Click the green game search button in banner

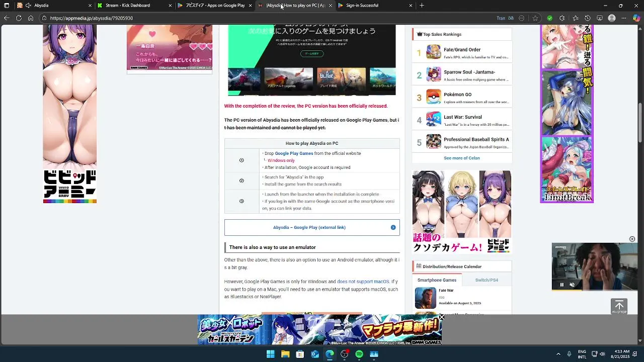[312, 53]
